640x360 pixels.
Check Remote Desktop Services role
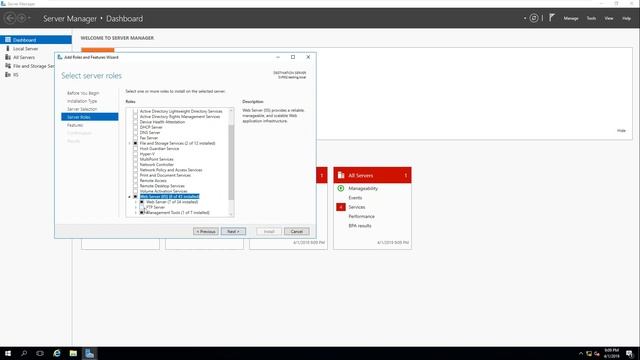(x=135, y=186)
